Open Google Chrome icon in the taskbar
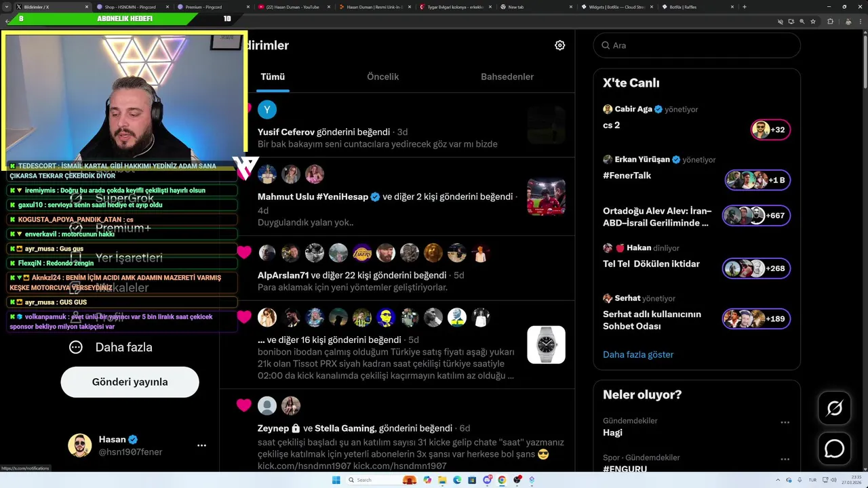Image resolution: width=868 pixels, height=488 pixels. pos(502,480)
